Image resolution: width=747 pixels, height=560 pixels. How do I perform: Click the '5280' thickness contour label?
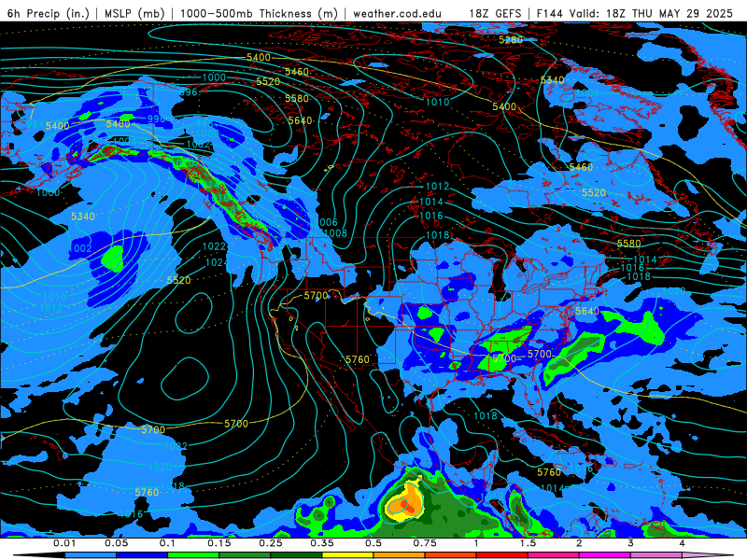pos(511,40)
